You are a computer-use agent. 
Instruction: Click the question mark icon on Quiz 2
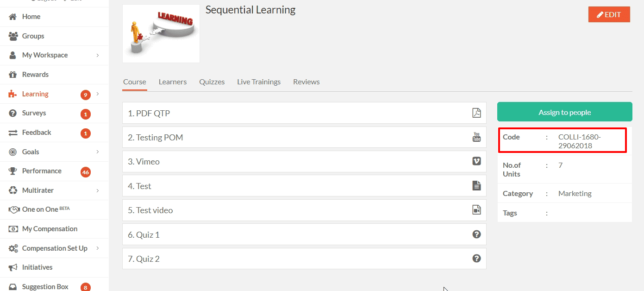(x=476, y=259)
